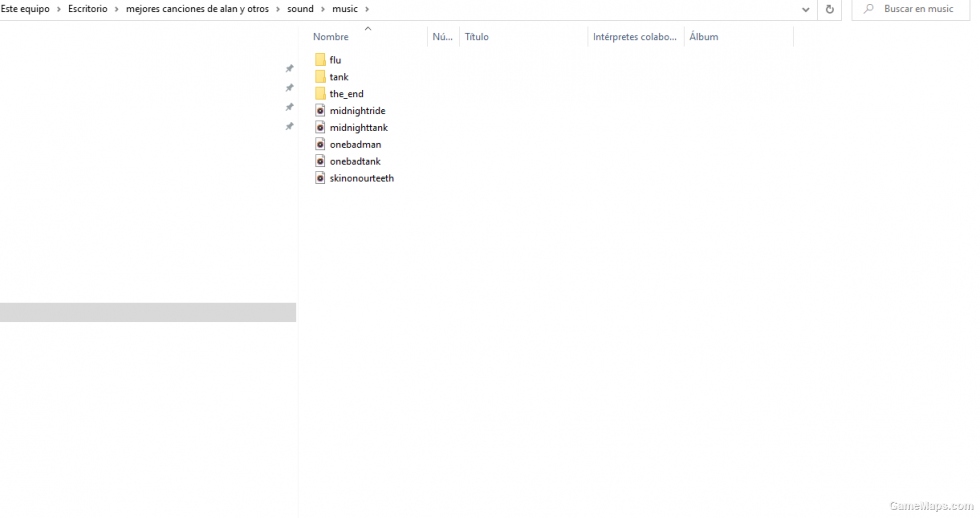The width and height of the screenshot is (980, 518).
Task: Select the the_end folder name
Action: pyautogui.click(x=347, y=94)
